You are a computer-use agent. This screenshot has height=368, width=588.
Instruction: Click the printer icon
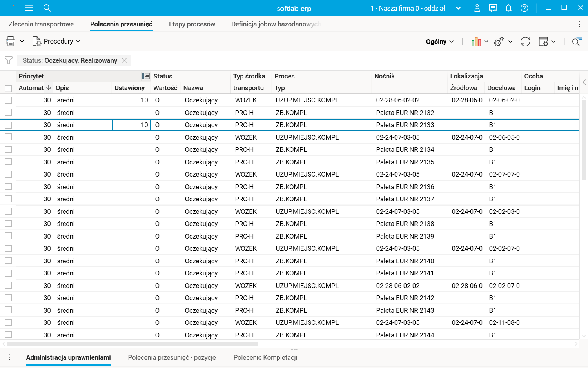(11, 41)
